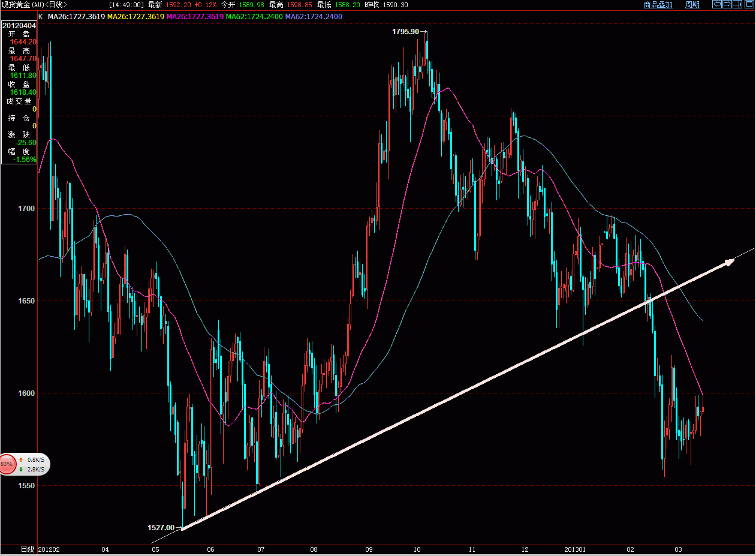Click the 20120404 date in info panel
756x556 pixels.
click(19, 26)
